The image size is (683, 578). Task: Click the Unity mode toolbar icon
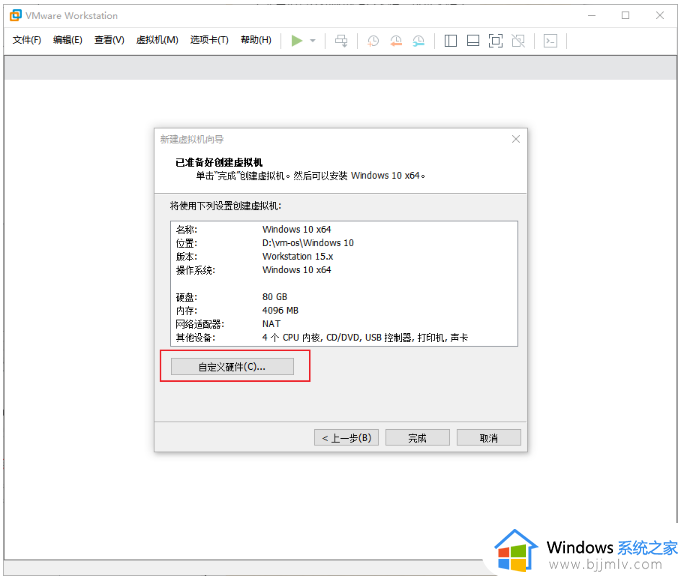[x=518, y=41]
